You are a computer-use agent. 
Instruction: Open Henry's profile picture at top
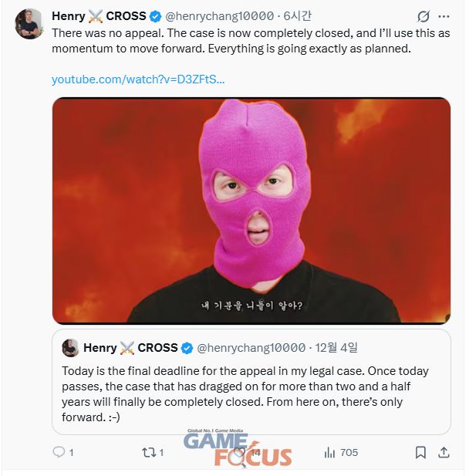pyautogui.click(x=29, y=24)
